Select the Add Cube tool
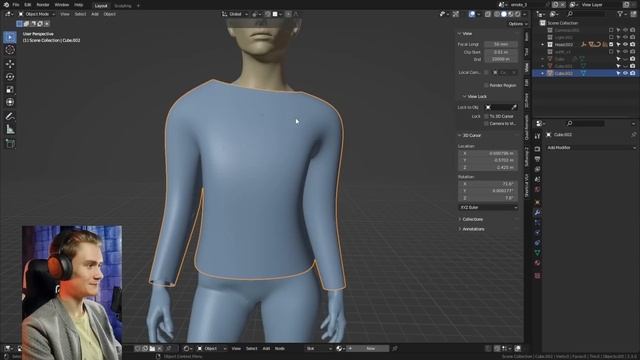This screenshot has width=640, height=360. (10, 143)
